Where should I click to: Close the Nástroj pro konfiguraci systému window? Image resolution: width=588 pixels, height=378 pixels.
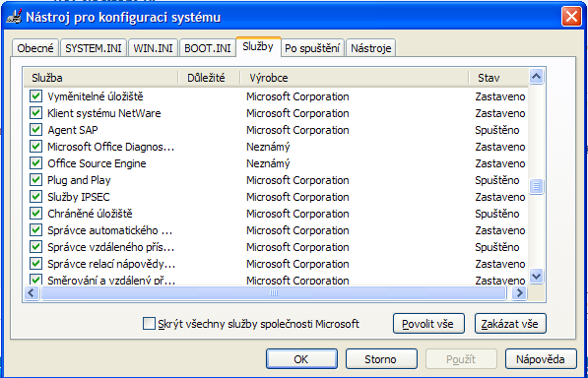(571, 17)
